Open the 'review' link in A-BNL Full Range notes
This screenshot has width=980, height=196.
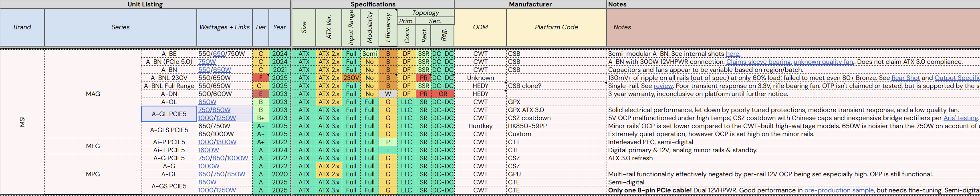tap(663, 86)
